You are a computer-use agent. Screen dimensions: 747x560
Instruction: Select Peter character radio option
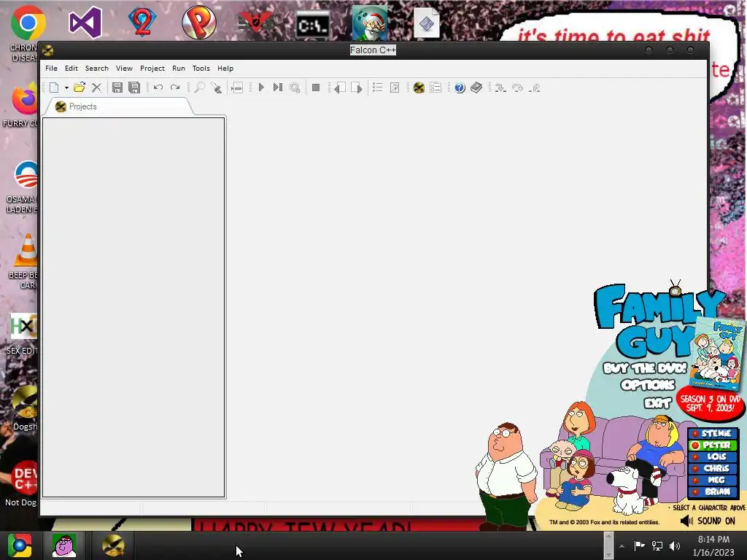713,446
